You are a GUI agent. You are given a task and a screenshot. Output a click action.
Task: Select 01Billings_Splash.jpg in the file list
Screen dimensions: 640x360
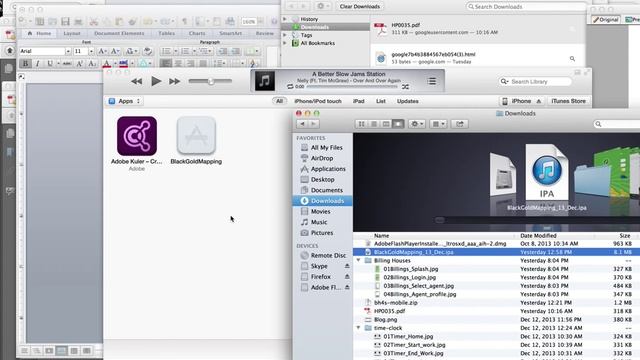(x=496, y=269)
